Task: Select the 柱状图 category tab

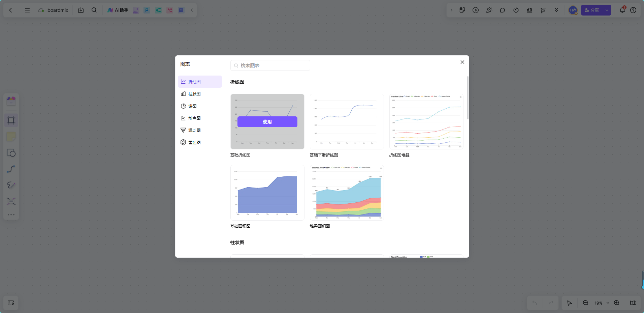Action: 200,94
